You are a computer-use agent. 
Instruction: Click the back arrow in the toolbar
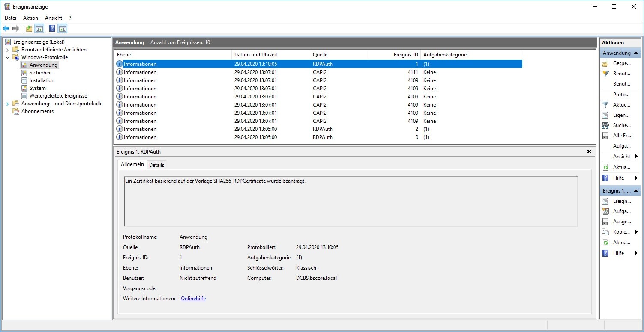(x=6, y=29)
